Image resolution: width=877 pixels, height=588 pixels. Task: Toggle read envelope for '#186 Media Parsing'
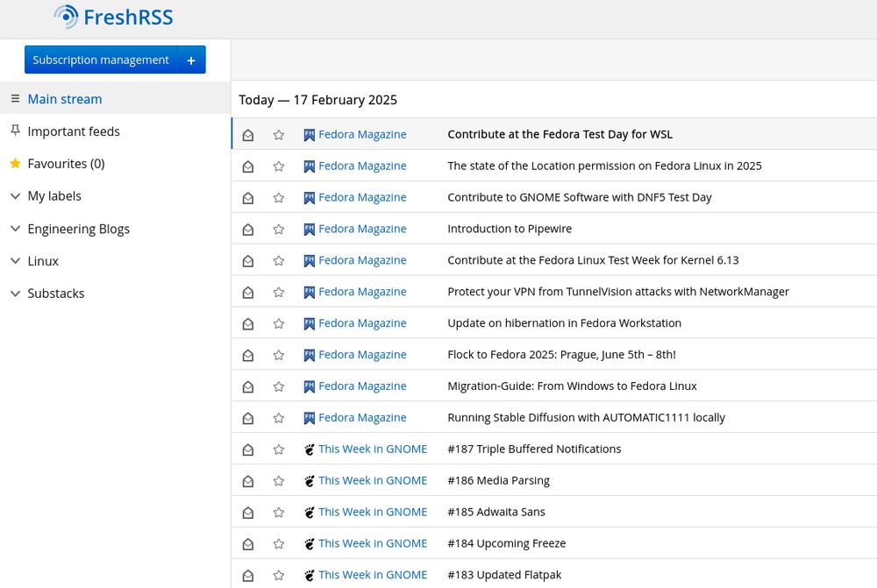click(x=248, y=481)
